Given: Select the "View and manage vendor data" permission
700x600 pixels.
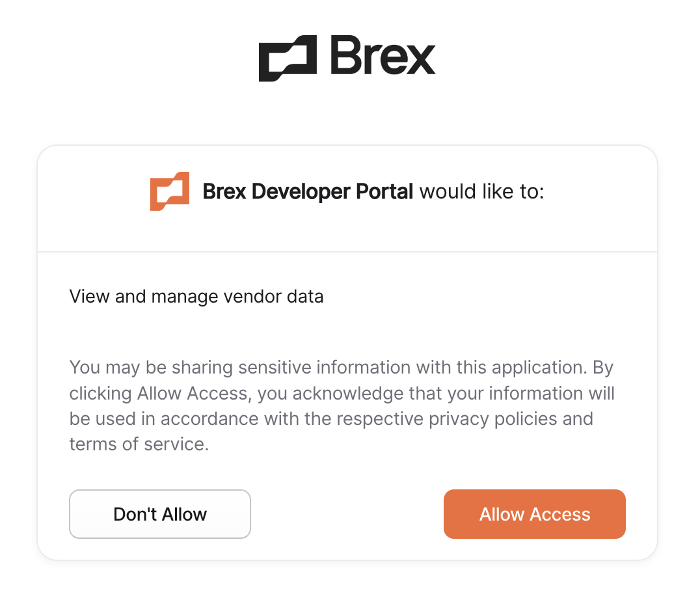Looking at the screenshot, I should click(x=196, y=297).
